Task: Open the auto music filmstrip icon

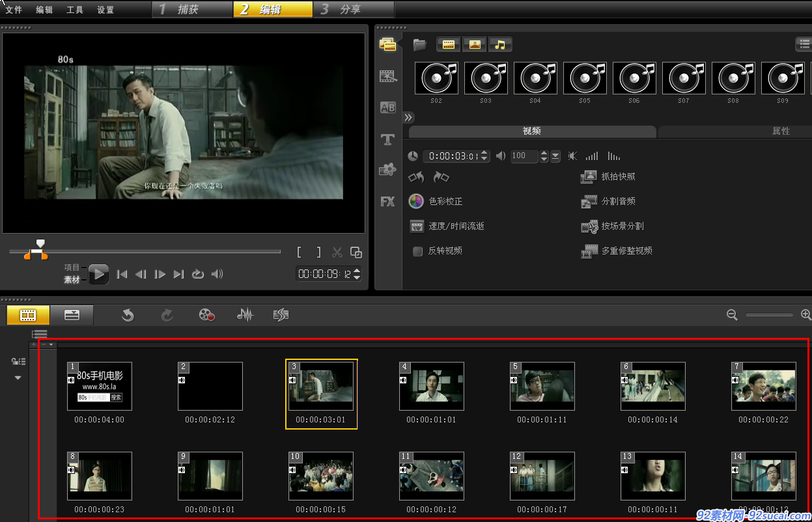Action: [281, 315]
